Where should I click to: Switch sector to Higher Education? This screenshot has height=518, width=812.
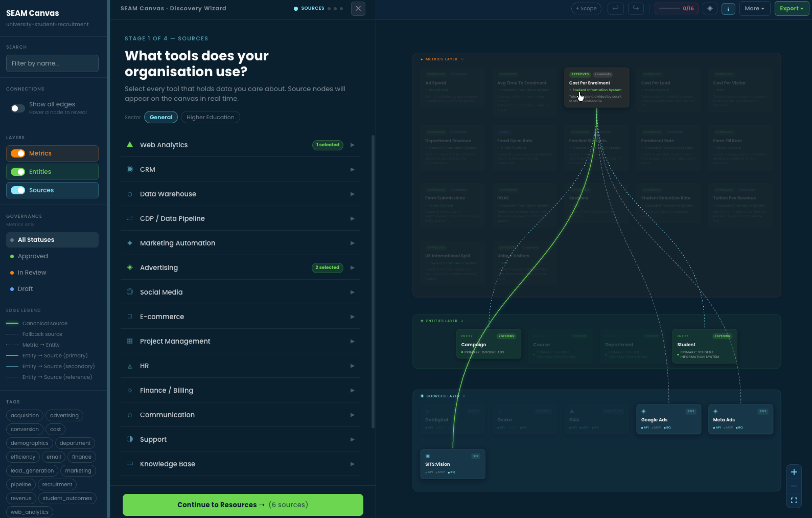coord(210,117)
